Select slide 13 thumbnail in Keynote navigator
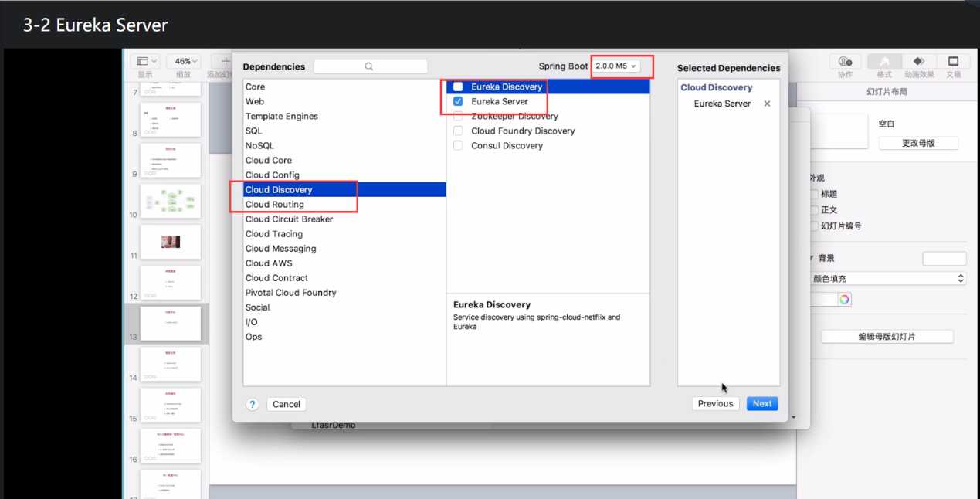 coord(170,324)
